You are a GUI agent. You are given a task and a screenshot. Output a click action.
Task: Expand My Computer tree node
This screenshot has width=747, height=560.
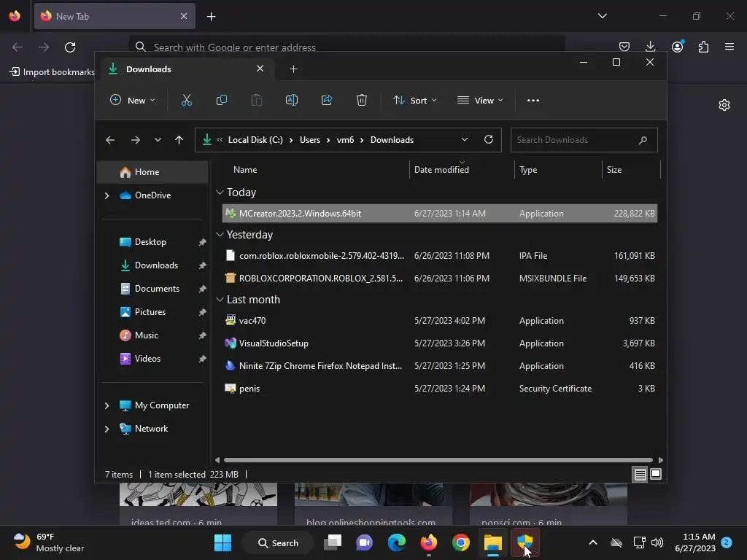click(107, 405)
